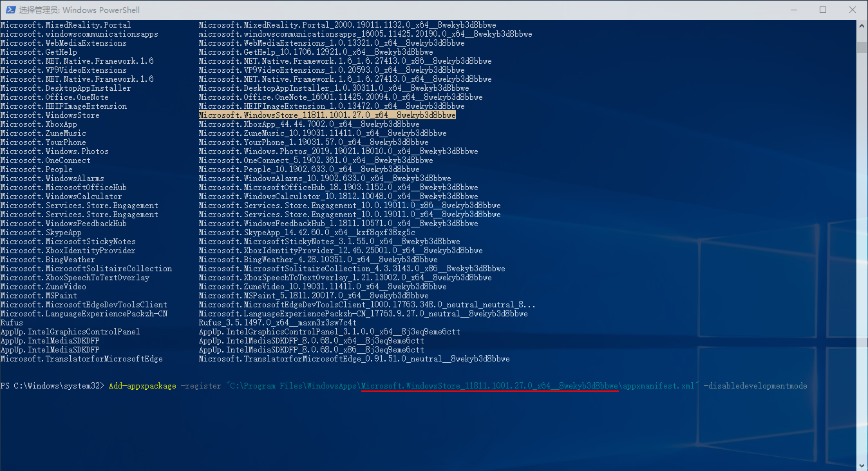The width and height of the screenshot is (868, 471).
Task: Click People_10.1902.633.0 full package name
Action: pyautogui.click(x=309, y=169)
